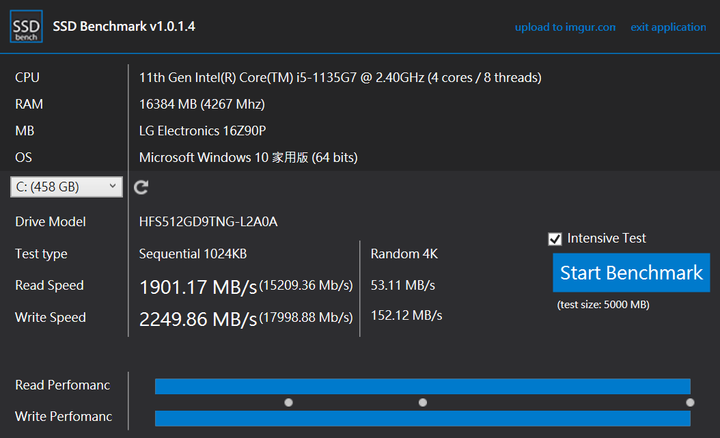Click the sequential write speed 2249.86 MB/s
This screenshot has width=720, height=438.
coord(197,319)
